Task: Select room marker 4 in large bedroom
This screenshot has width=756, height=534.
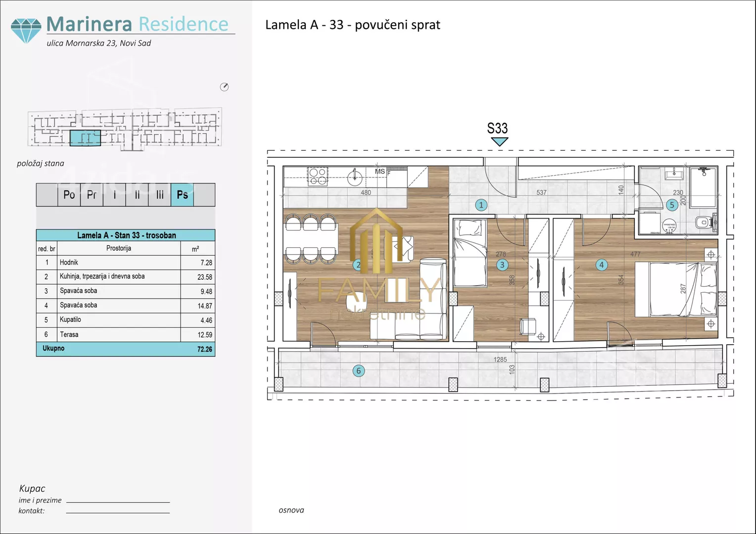Action: point(602,265)
